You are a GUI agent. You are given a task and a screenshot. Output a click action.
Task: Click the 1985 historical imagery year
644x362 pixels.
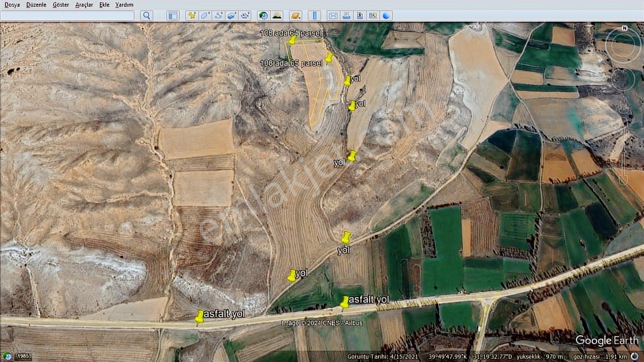click(x=24, y=356)
